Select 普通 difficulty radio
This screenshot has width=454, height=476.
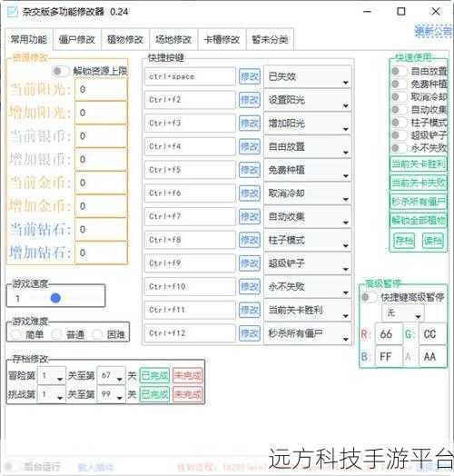tap(56, 334)
